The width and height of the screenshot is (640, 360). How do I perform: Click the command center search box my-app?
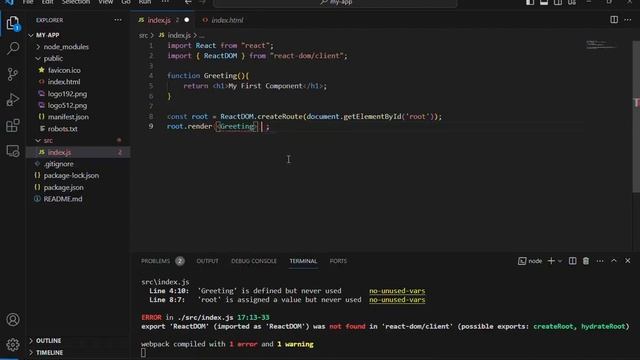point(335,3)
